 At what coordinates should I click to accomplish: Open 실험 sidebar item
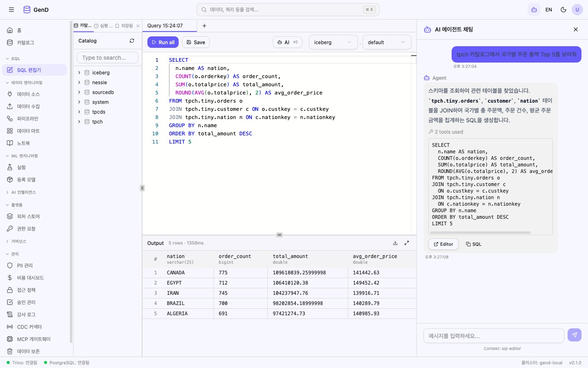pos(34,167)
